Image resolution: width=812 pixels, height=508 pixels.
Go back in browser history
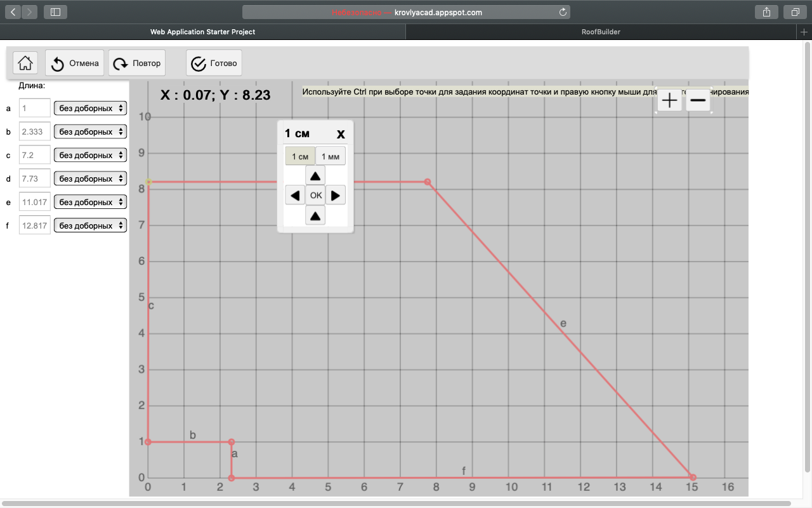tap(13, 12)
